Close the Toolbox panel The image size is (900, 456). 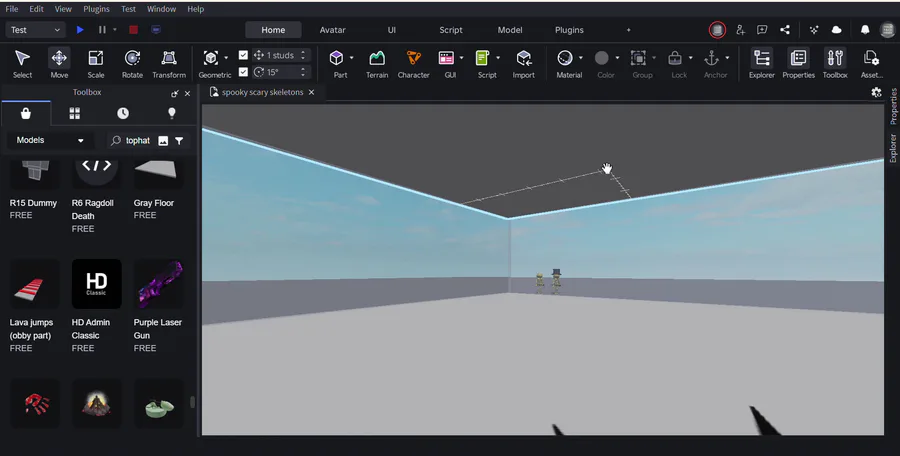[187, 94]
